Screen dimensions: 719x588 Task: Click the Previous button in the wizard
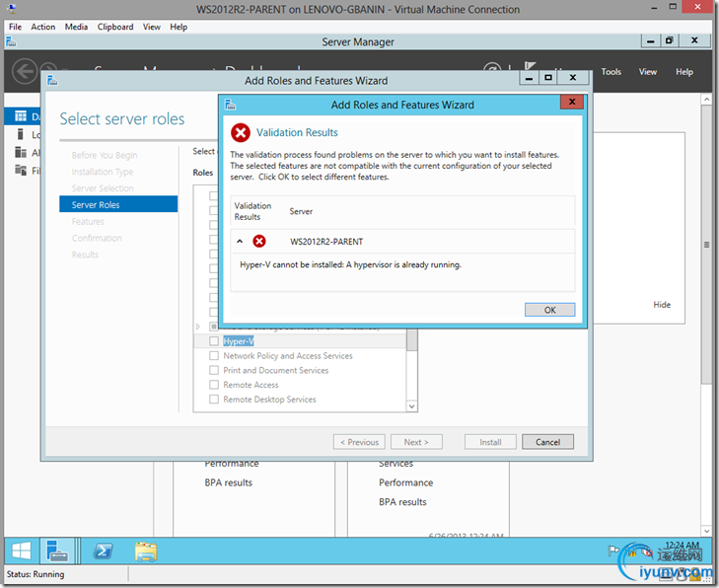tap(359, 442)
